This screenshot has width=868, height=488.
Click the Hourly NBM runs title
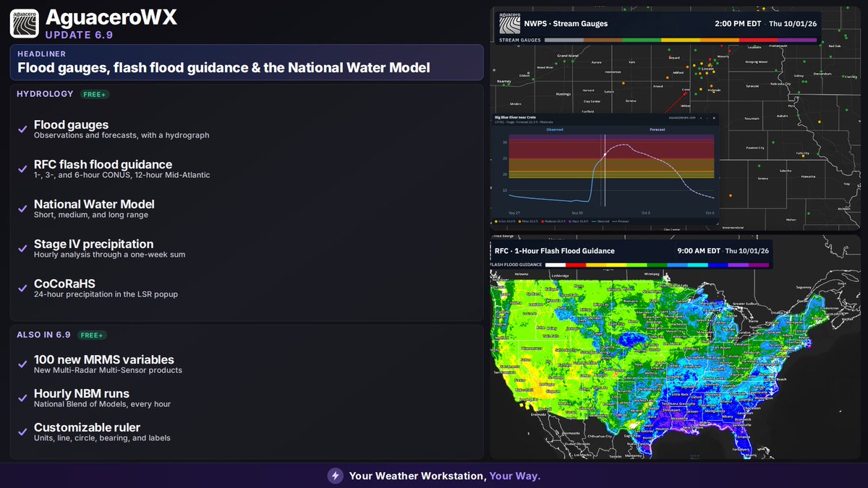pyautogui.click(x=82, y=394)
